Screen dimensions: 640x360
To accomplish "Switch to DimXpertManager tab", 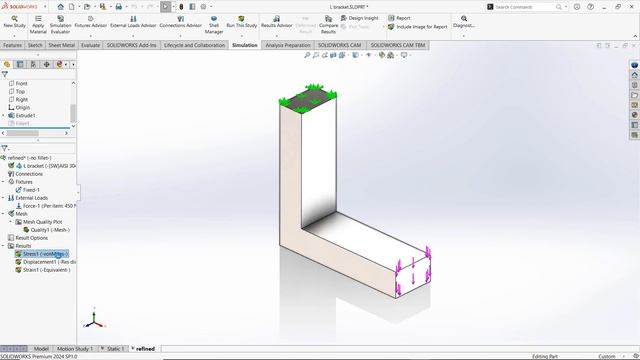I will (47, 64).
